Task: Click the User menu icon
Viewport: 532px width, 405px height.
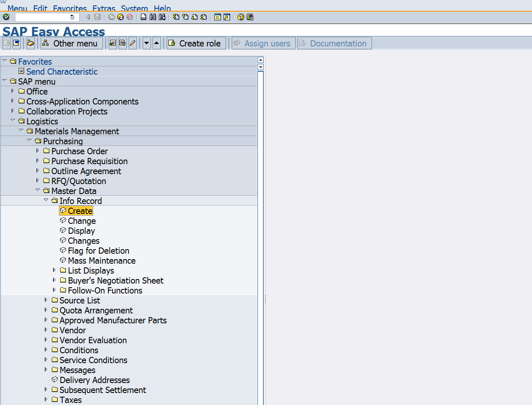Action: [7, 43]
